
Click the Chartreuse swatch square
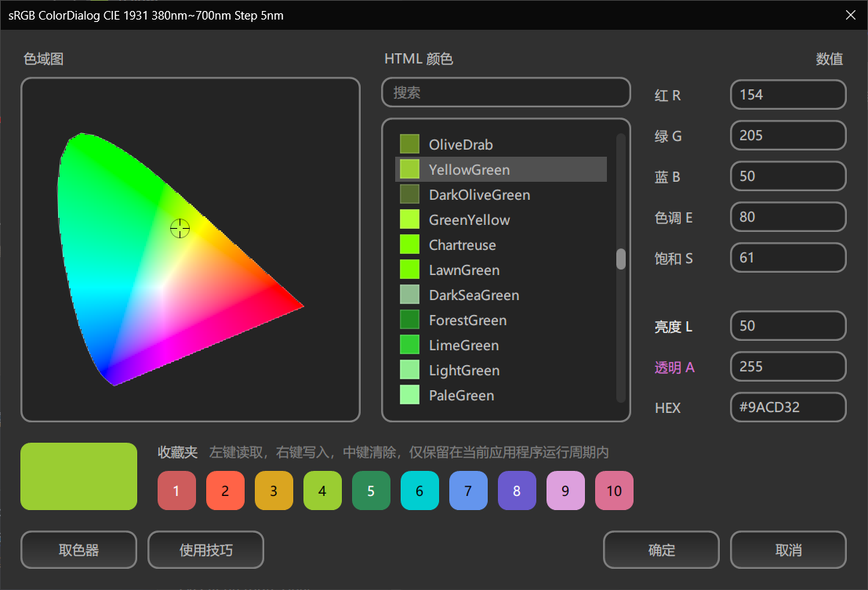[409, 244]
